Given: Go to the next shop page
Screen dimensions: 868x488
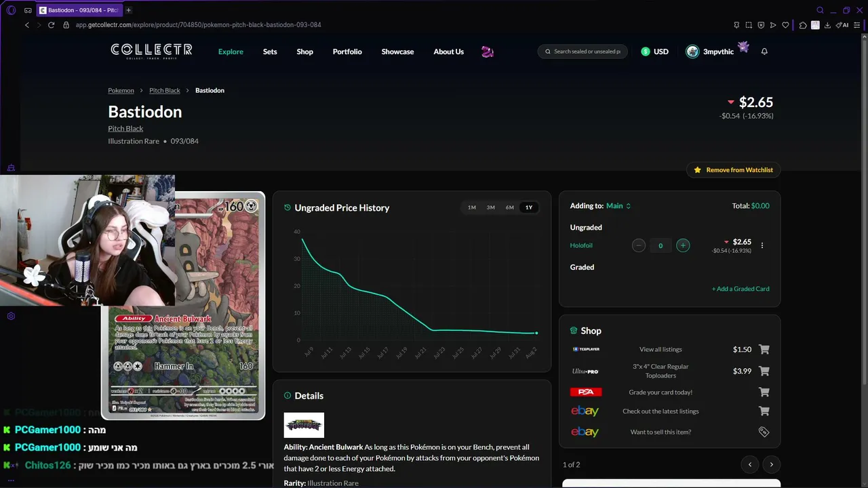Looking at the screenshot, I should click(x=772, y=464).
